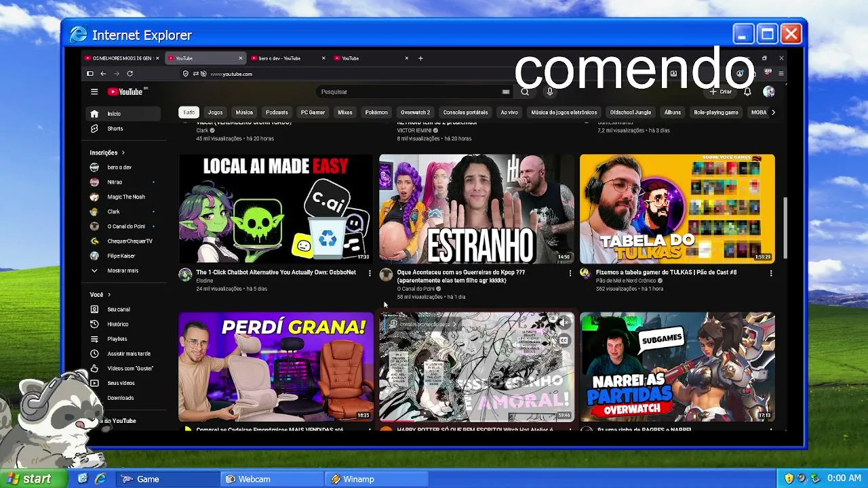The width and height of the screenshot is (868, 488).
Task: Open the Webcam taskbar item
Action: click(x=272, y=479)
